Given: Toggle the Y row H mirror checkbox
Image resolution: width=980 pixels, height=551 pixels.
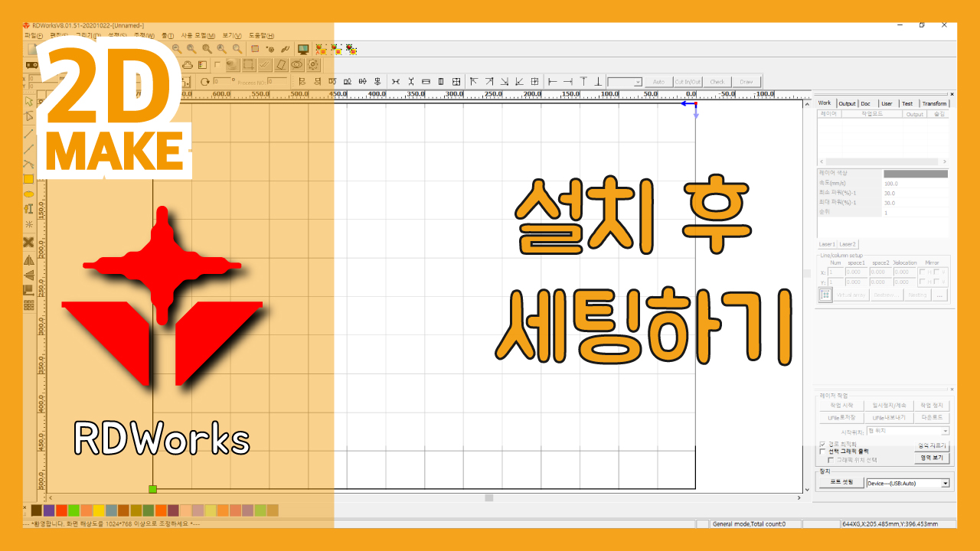Looking at the screenshot, I should 923,282.
